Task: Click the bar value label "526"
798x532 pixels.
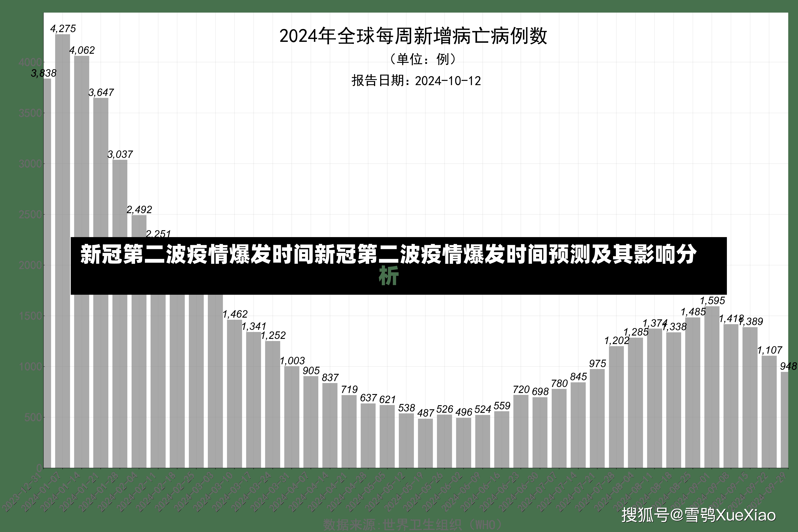Action: pos(444,409)
